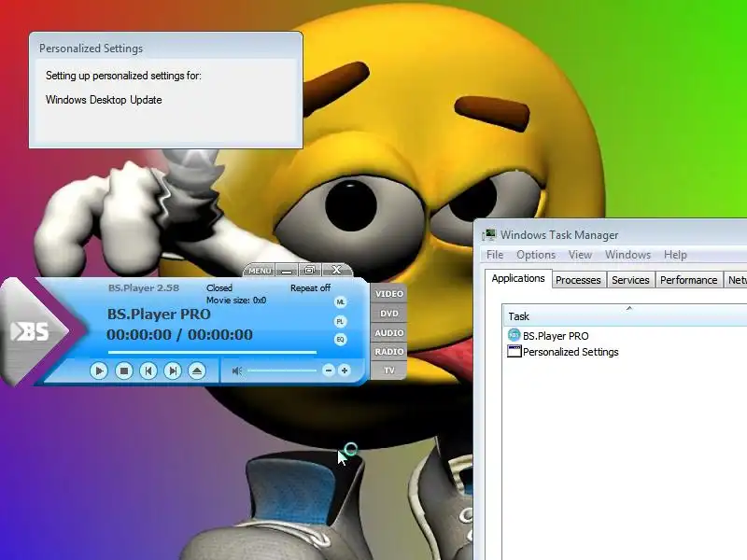747x560 pixels.
Task: Click the 'Windows Desktop Update' text
Action: [x=104, y=100]
